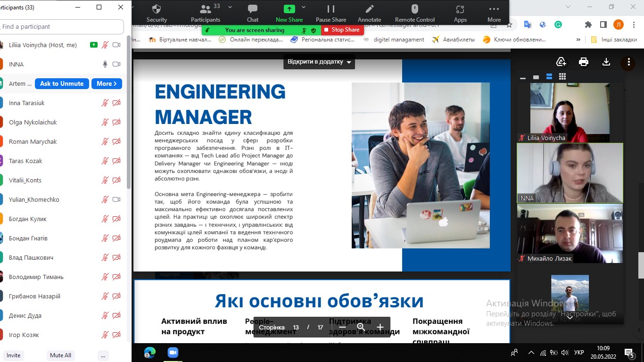Open the "Інші закладки" bookmarks folder
Viewport: 644px width, 362px height.
[614, 40]
